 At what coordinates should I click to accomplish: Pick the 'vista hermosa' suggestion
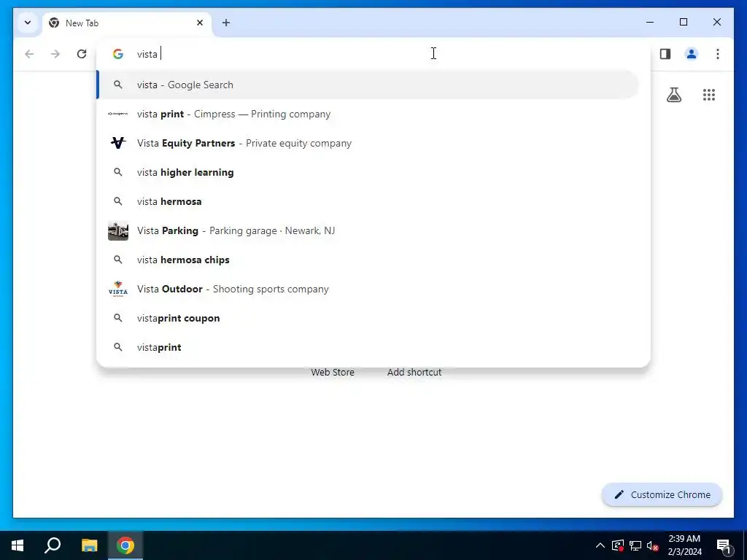[368, 201]
